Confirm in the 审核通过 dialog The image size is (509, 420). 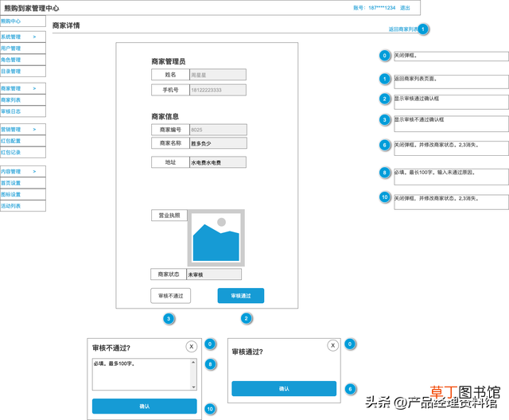coord(284,388)
